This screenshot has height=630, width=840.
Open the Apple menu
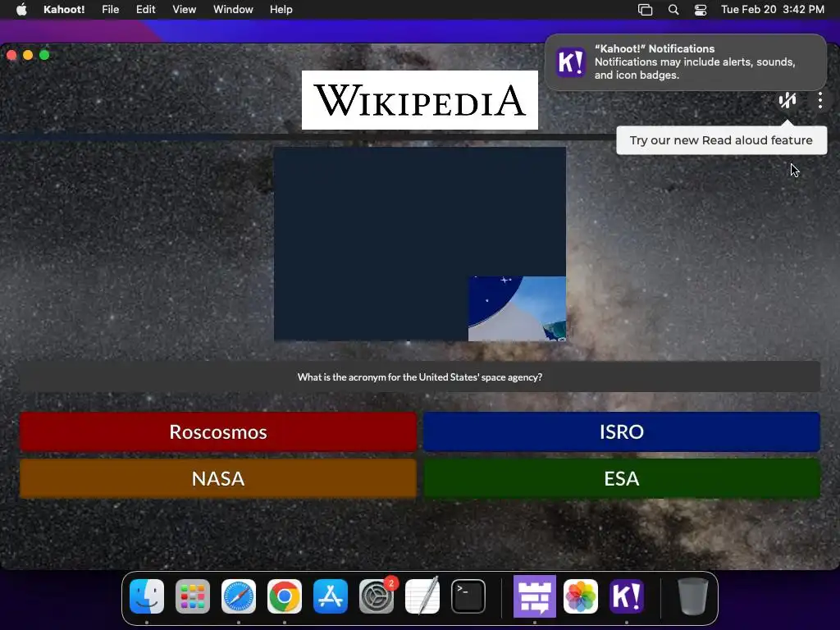click(x=21, y=9)
